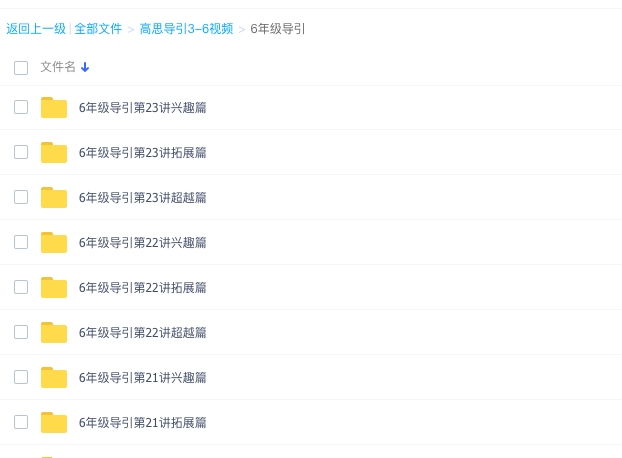This screenshot has width=622, height=458.
Task: Navigate to 全部文件 breadcrumb
Action: tap(98, 29)
